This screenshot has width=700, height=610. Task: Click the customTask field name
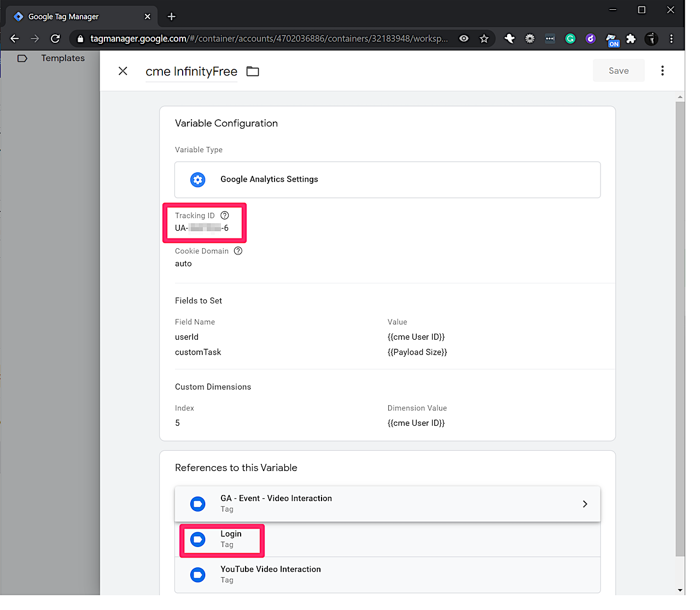pos(198,352)
